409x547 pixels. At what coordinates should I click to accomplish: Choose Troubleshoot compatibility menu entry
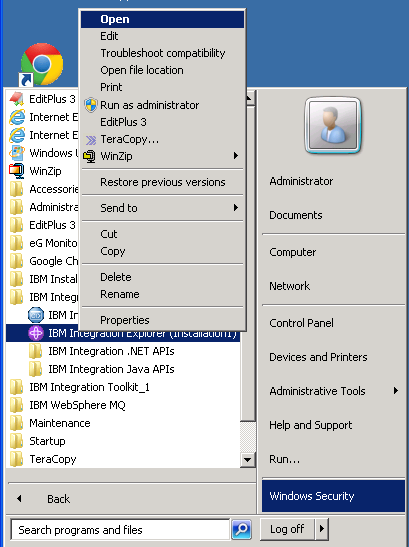[163, 53]
